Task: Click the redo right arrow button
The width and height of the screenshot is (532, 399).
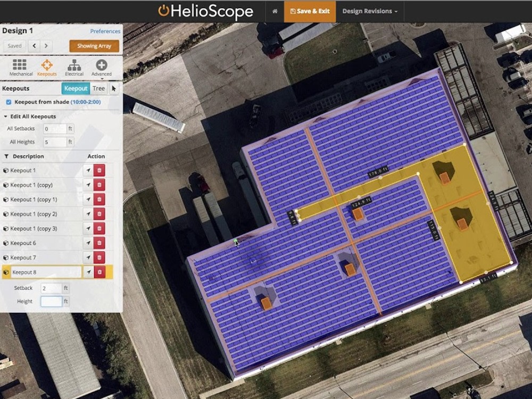Action: pyautogui.click(x=46, y=46)
